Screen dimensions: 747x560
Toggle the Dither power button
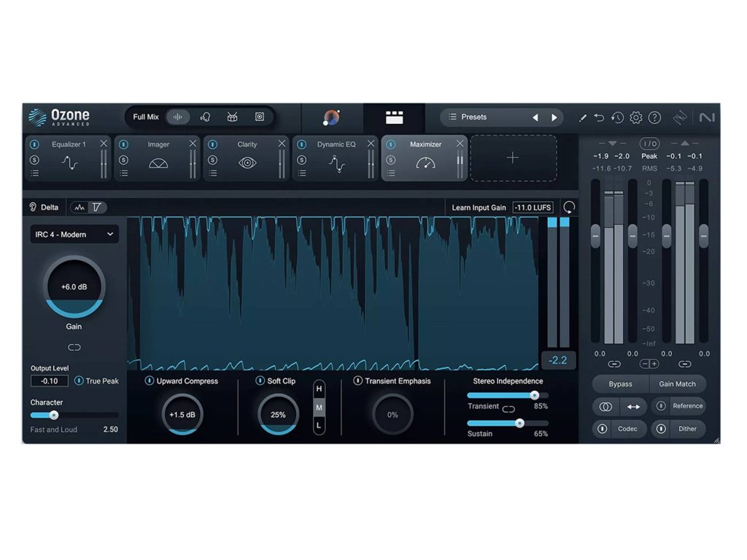pyautogui.click(x=661, y=429)
